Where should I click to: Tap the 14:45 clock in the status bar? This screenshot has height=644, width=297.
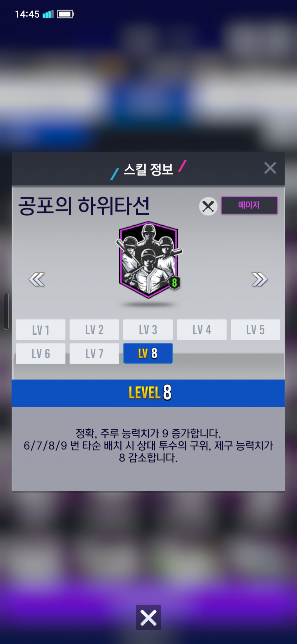[x=27, y=14]
